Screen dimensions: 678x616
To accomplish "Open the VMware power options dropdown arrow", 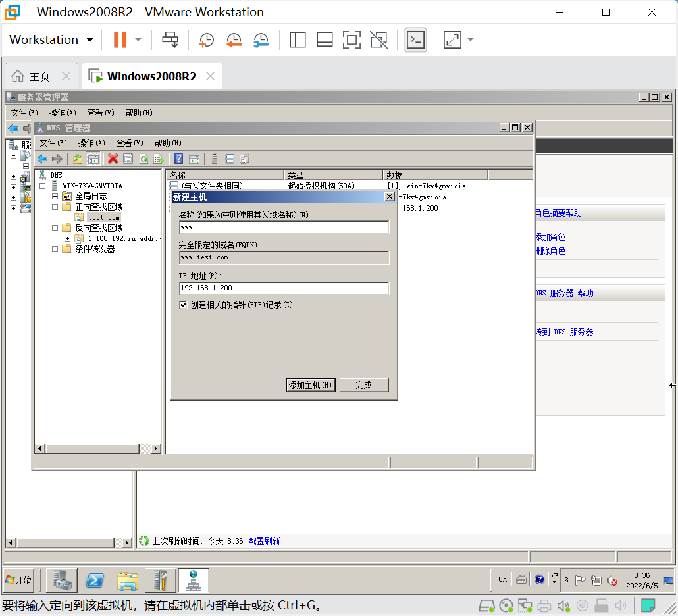I will point(138,39).
